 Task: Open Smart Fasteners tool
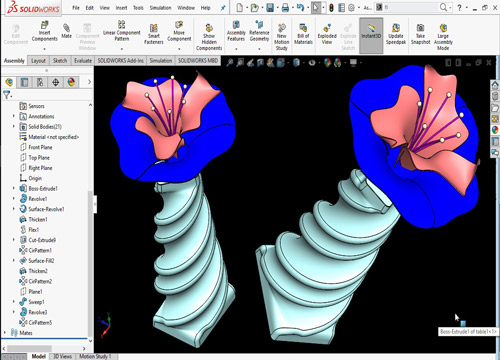(154, 34)
